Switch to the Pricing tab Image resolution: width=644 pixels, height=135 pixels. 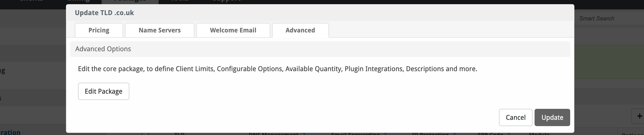pyautogui.click(x=99, y=30)
